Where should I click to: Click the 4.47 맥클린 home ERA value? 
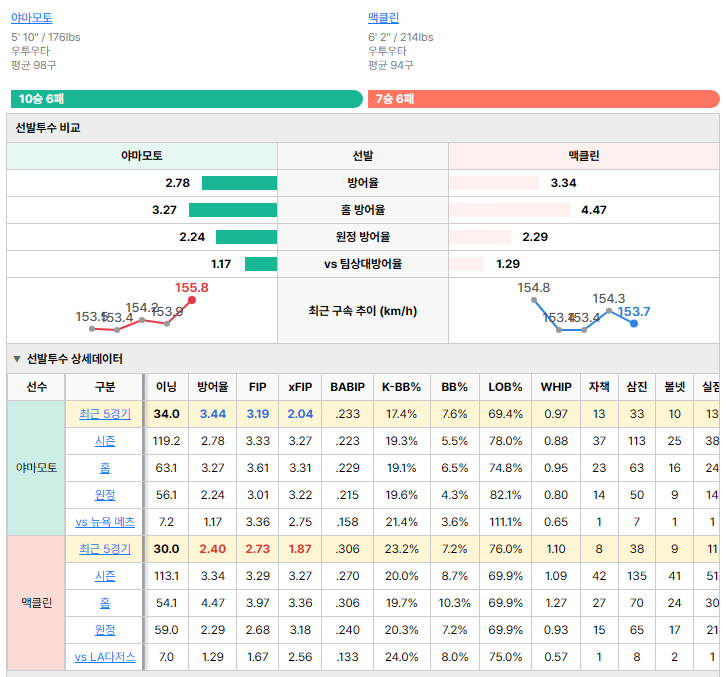pyautogui.click(x=594, y=210)
